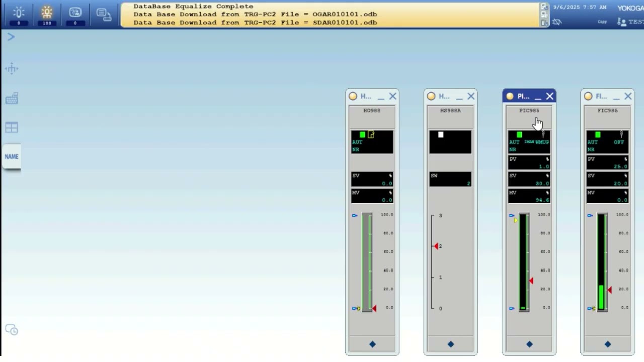The image size is (644, 362).
Task: Click the buzzer mute icon in top bar
Action: [x=557, y=22]
